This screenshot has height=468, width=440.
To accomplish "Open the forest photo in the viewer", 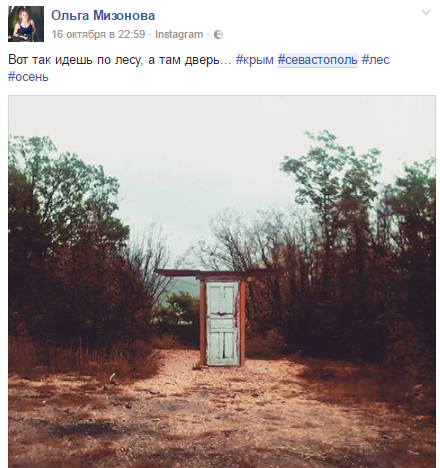I will pos(222,282).
